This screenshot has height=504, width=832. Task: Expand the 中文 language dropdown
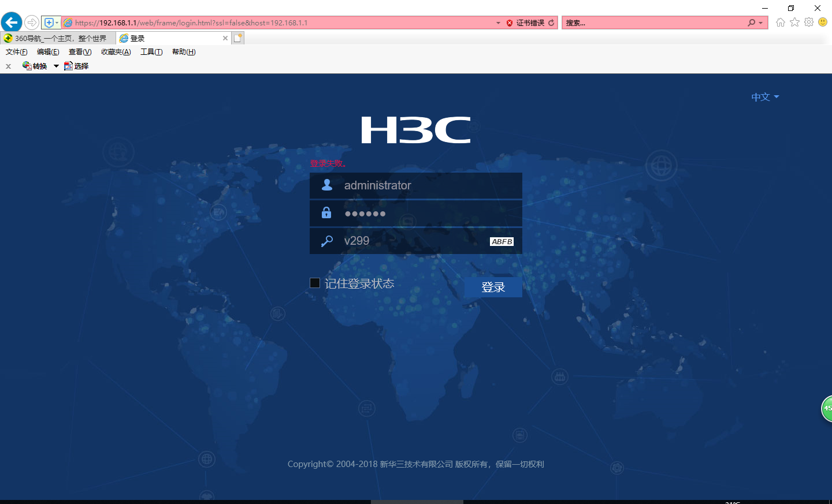[765, 97]
